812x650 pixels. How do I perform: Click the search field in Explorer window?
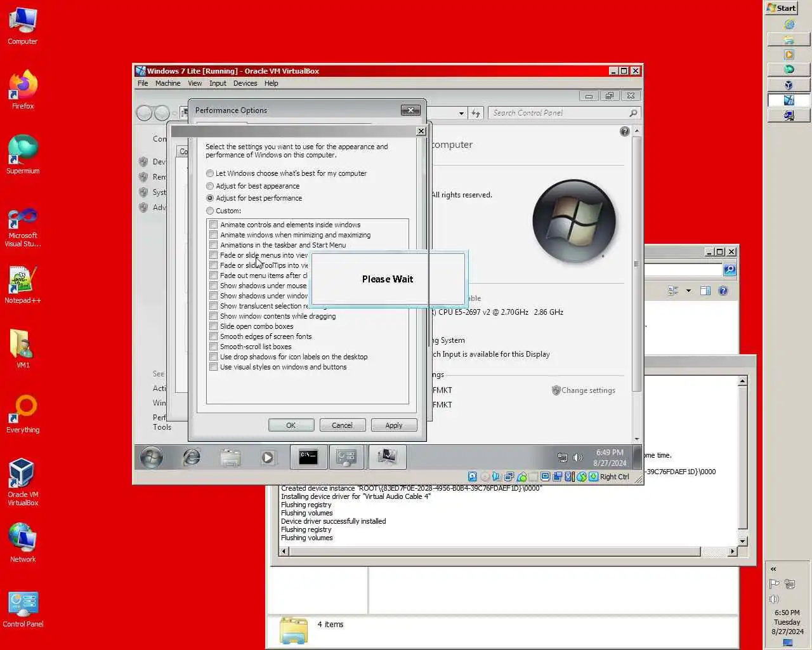683,270
